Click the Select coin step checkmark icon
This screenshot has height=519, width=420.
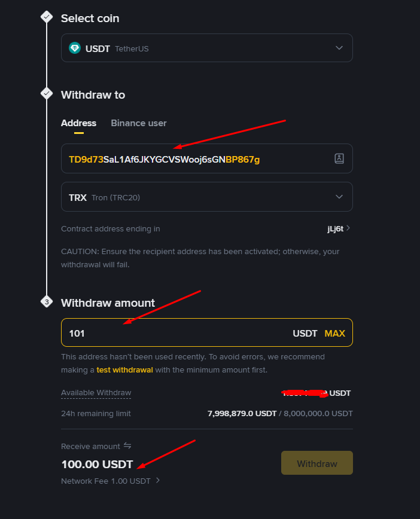(x=47, y=17)
